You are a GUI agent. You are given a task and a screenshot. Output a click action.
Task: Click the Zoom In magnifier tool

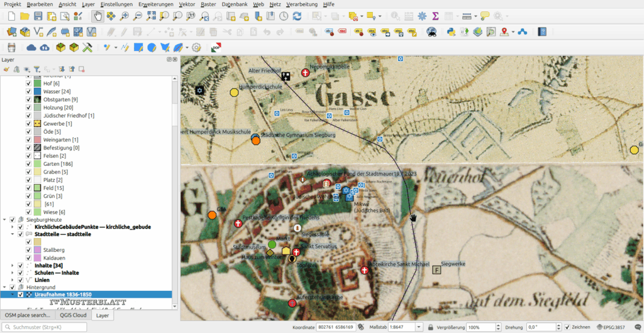coord(125,16)
